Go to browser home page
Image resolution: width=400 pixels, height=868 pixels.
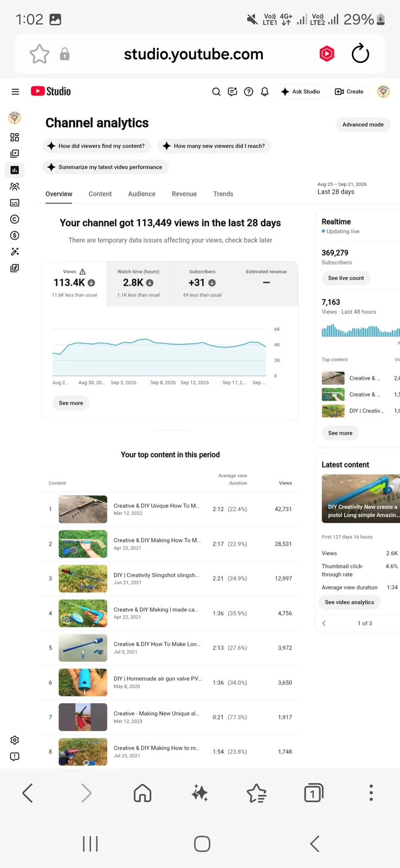143,793
